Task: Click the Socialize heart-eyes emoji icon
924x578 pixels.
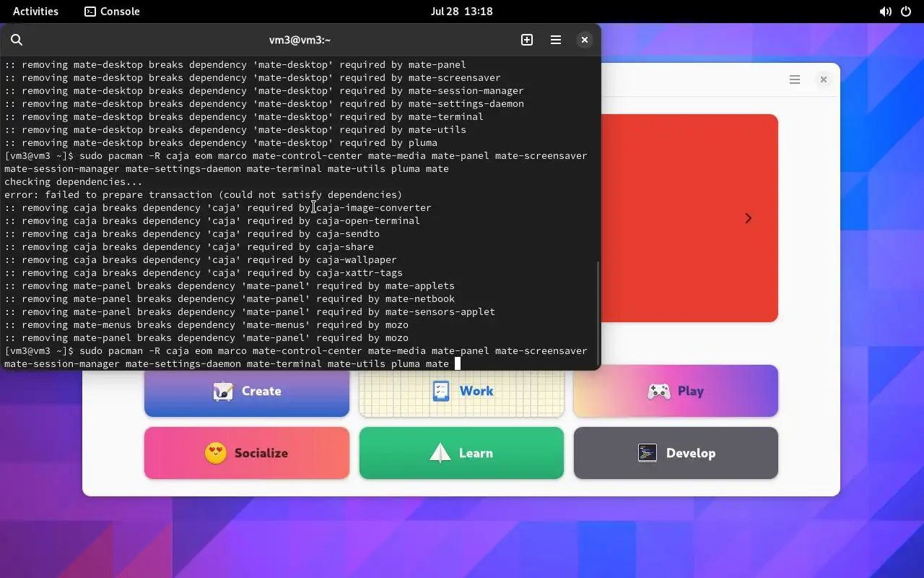Action: pyautogui.click(x=216, y=453)
